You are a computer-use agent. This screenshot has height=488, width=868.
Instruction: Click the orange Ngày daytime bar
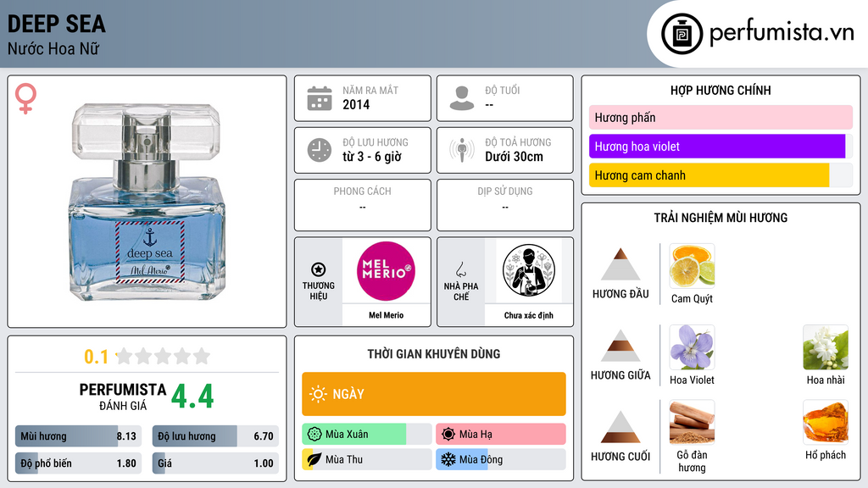pos(434,394)
